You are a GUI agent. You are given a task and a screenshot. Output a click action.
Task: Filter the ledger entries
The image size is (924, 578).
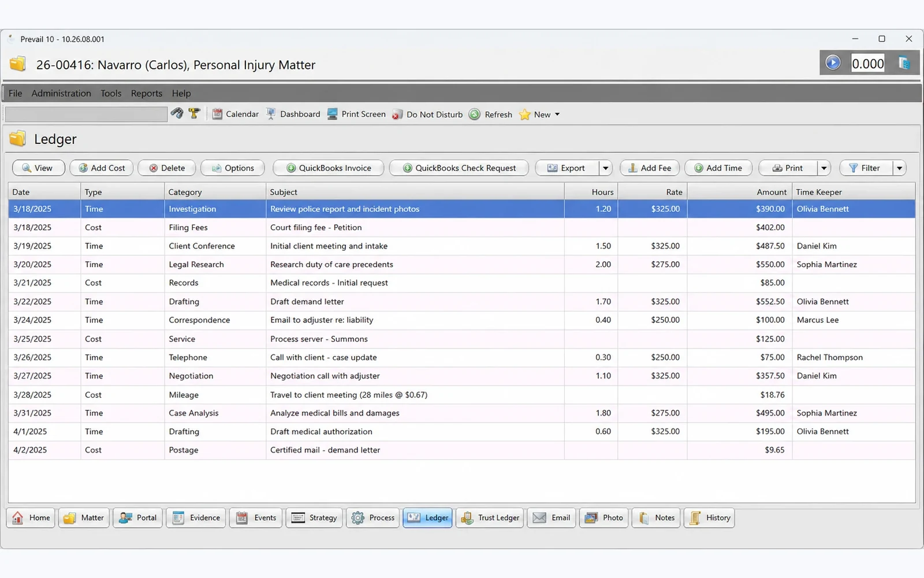(865, 168)
